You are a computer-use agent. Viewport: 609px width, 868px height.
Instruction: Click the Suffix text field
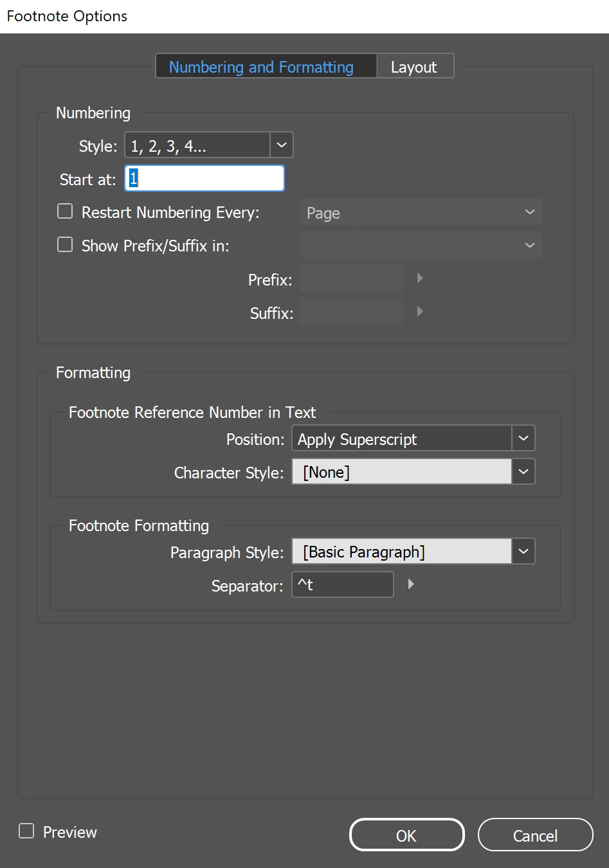point(352,312)
